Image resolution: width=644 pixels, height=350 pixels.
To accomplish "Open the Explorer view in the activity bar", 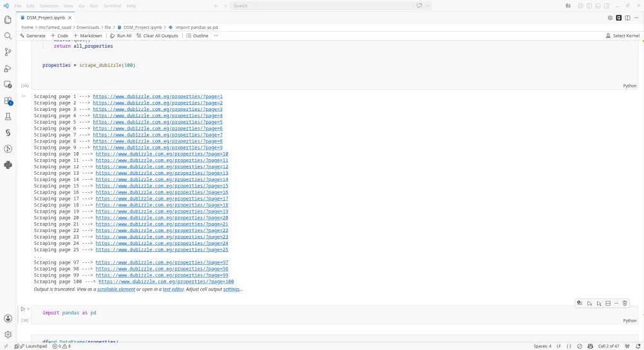I will pyautogui.click(x=8, y=20).
